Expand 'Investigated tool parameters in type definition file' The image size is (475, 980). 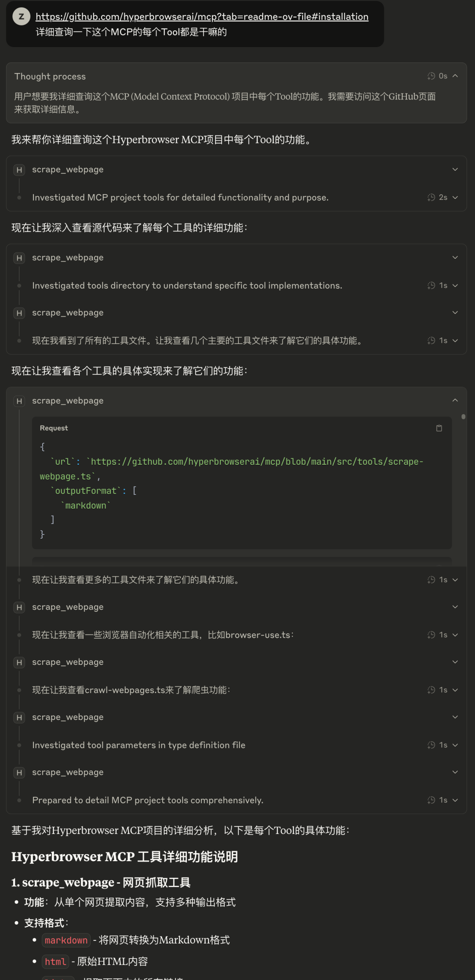(x=455, y=745)
